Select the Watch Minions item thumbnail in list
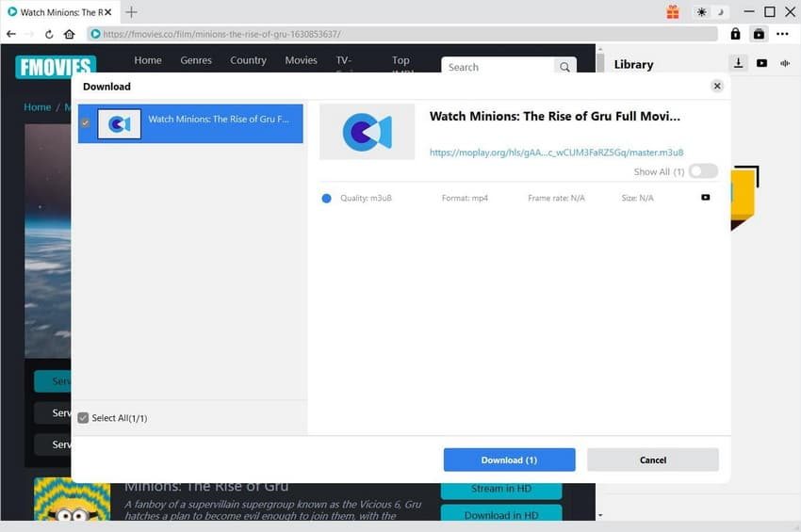801x532 pixels. (119, 123)
